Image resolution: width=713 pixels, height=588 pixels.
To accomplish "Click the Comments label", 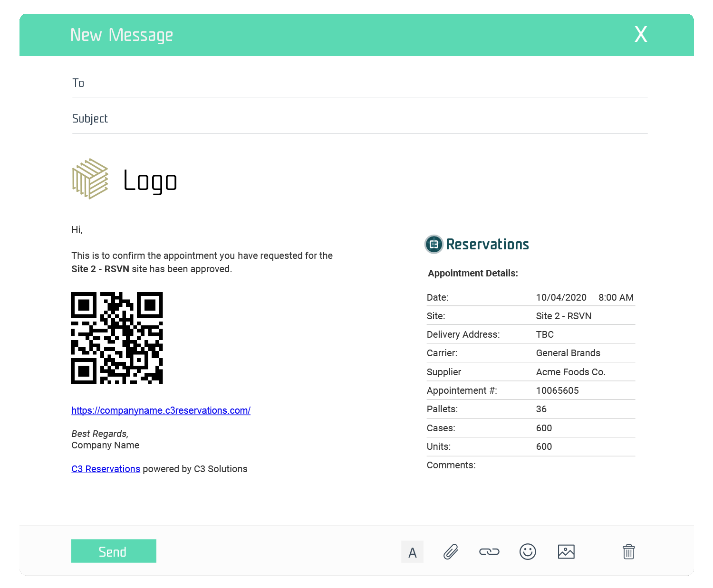I will tap(451, 465).
